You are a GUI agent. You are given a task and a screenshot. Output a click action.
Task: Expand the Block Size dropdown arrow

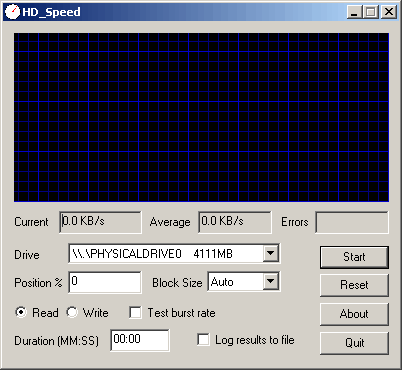(271, 282)
